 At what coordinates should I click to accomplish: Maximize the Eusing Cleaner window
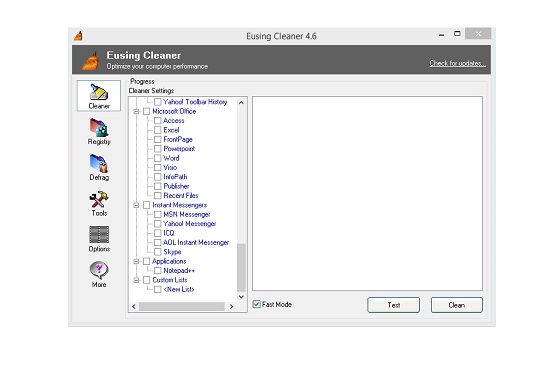pyautogui.click(x=457, y=34)
